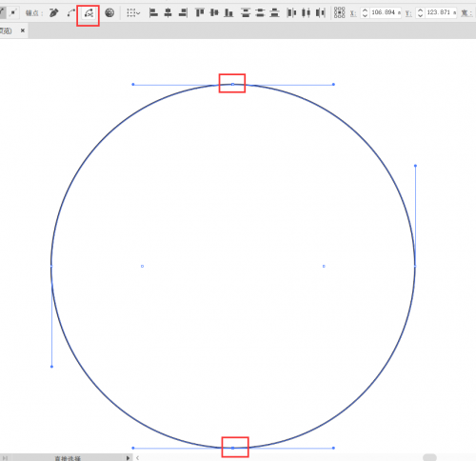Open the Align To dropdown
The image size is (476, 461).
[133, 13]
